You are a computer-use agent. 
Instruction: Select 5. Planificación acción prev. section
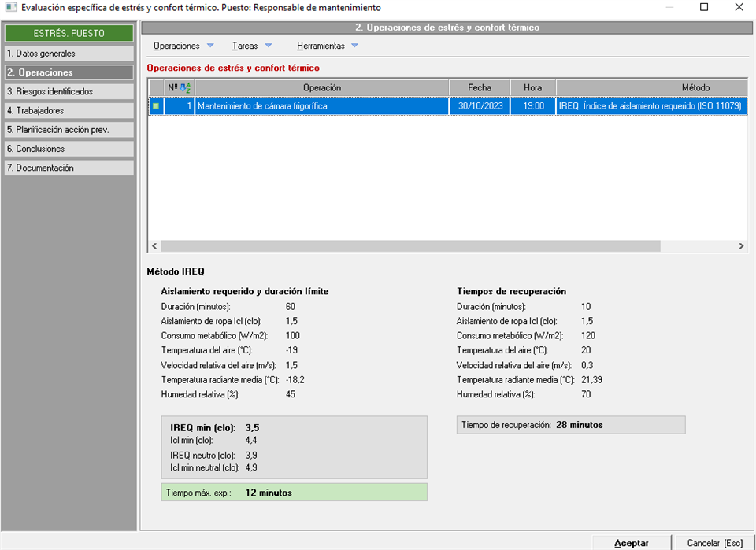[x=69, y=130]
